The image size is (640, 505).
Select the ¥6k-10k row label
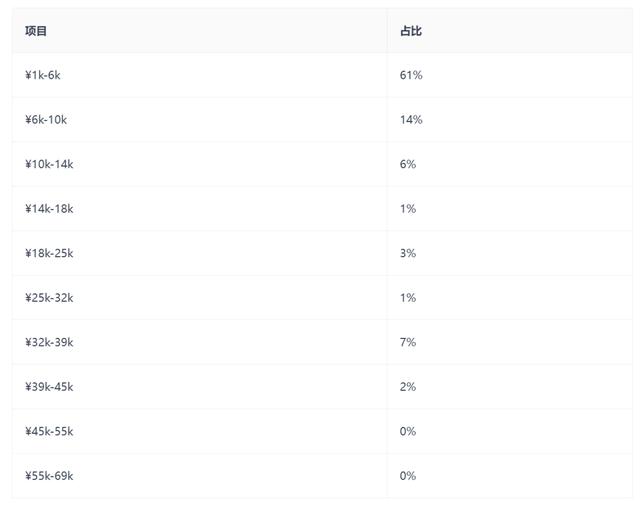click(46, 120)
